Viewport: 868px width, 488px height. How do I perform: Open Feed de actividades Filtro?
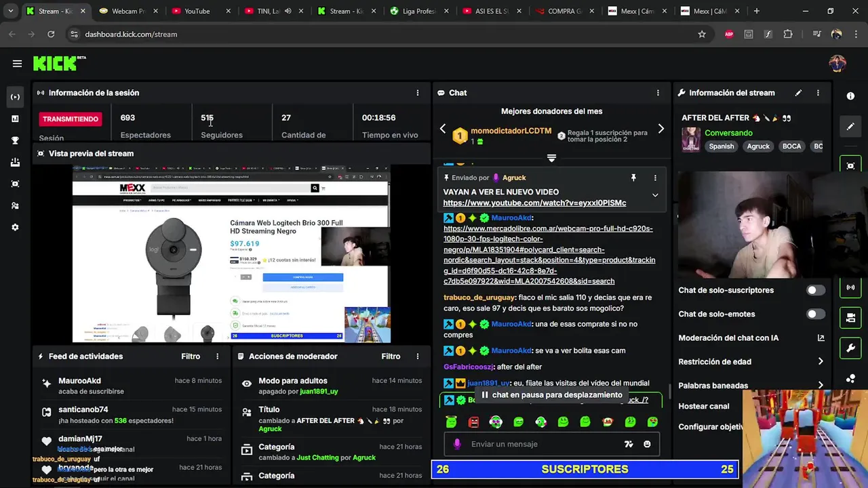click(191, 357)
